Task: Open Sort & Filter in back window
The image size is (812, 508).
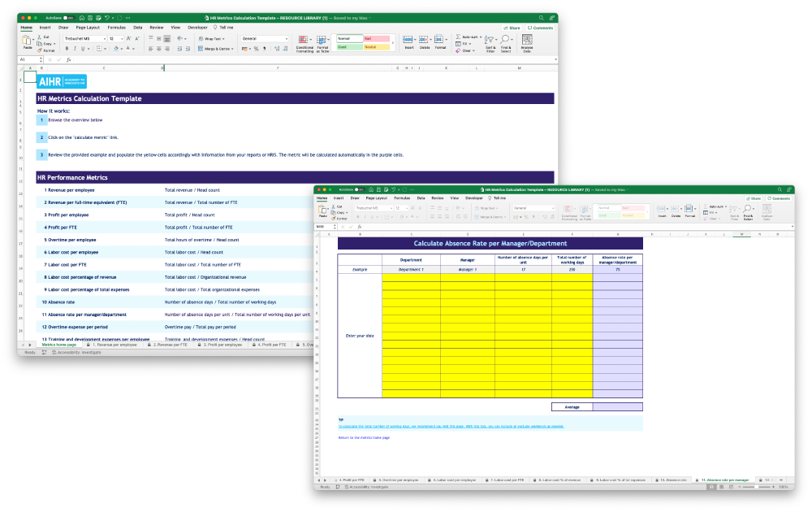Action: pos(490,43)
